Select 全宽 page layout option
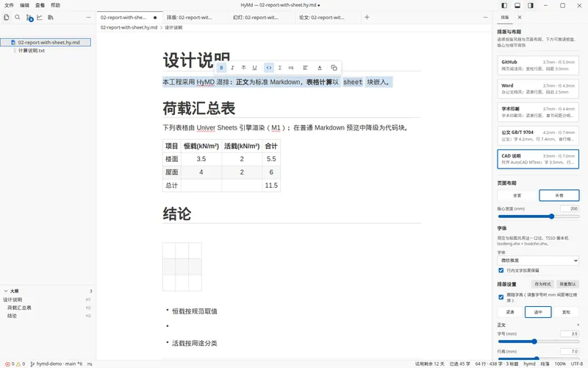588x368 pixels. pyautogui.click(x=517, y=195)
